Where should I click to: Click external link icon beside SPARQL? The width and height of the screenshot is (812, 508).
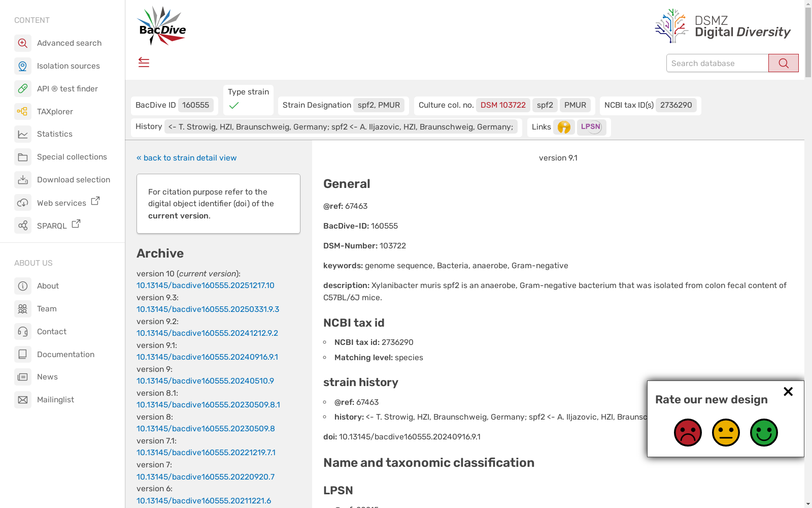76,224
